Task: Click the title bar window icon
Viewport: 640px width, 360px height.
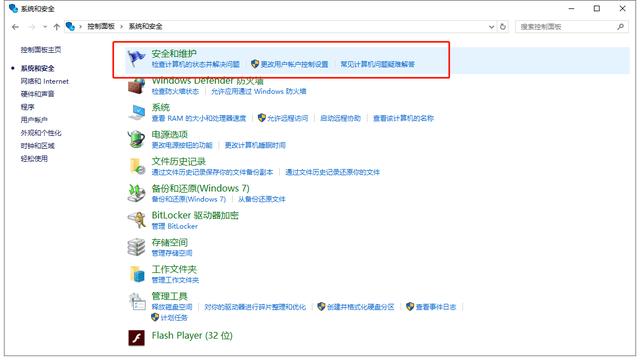Action: (x=13, y=8)
